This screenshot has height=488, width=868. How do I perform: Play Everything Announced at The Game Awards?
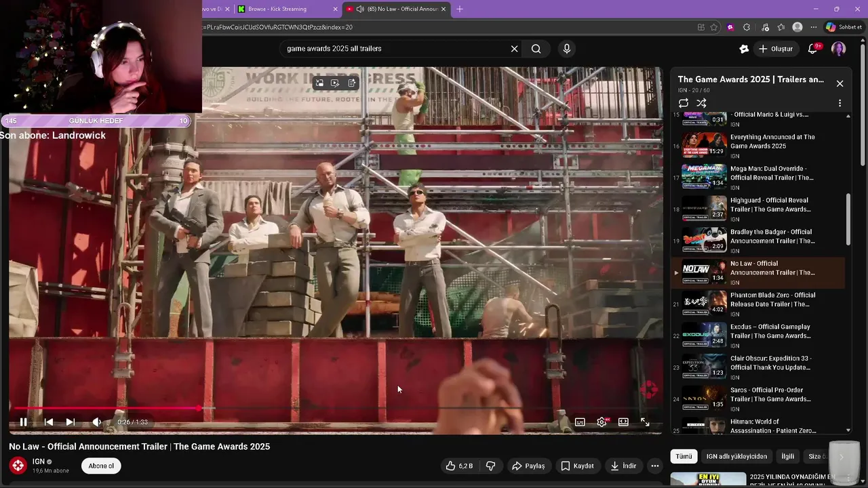[758, 146]
